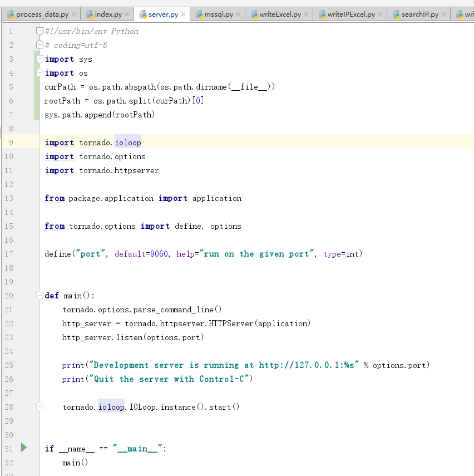Viewport: 474px width, 476px height.
Task: Click 'tornado.httpserver' import on line 11
Action: [x=119, y=170]
